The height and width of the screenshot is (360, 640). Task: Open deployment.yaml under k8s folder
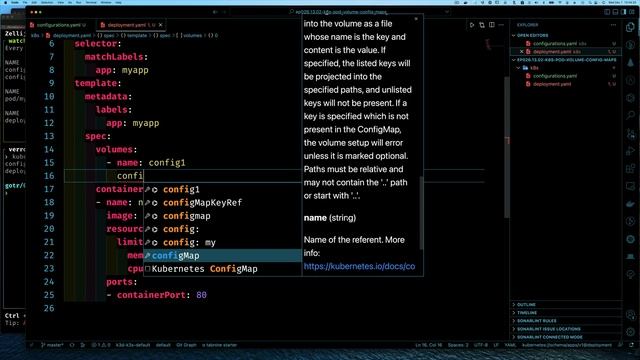565,84
